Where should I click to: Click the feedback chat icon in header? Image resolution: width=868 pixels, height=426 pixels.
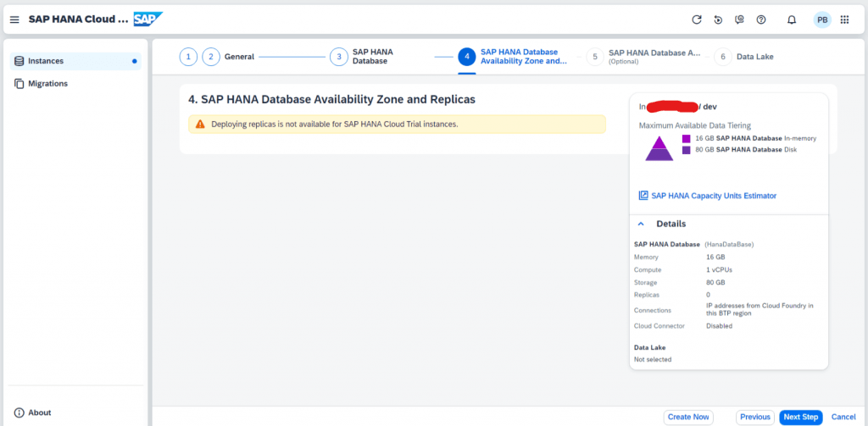[x=739, y=20]
